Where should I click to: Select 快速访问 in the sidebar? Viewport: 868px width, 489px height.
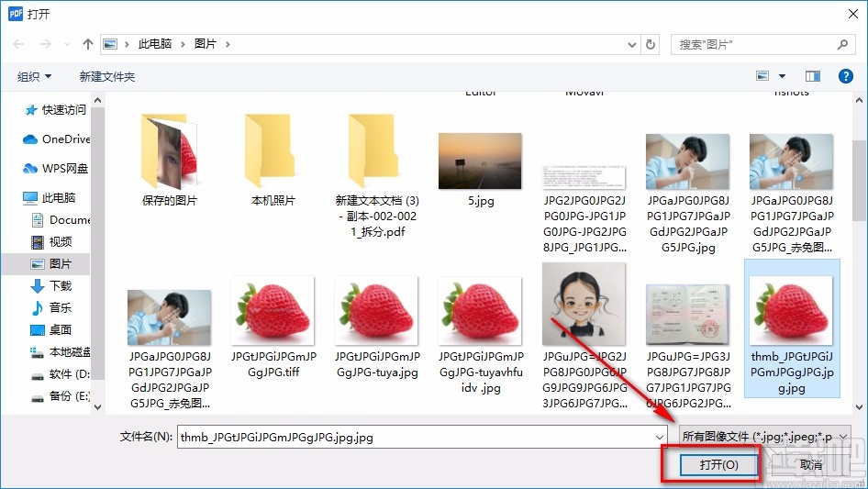tap(55, 110)
